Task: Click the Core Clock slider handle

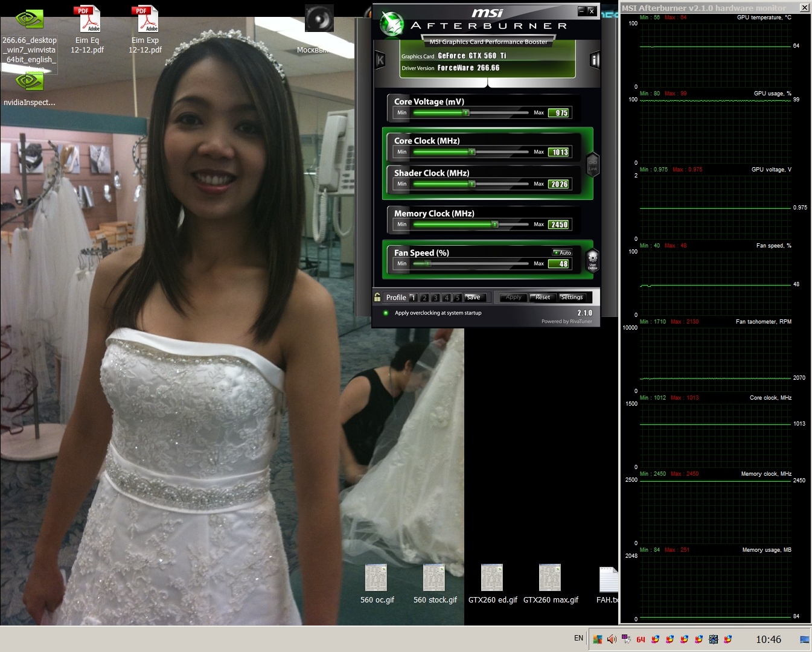Action: 472,152
